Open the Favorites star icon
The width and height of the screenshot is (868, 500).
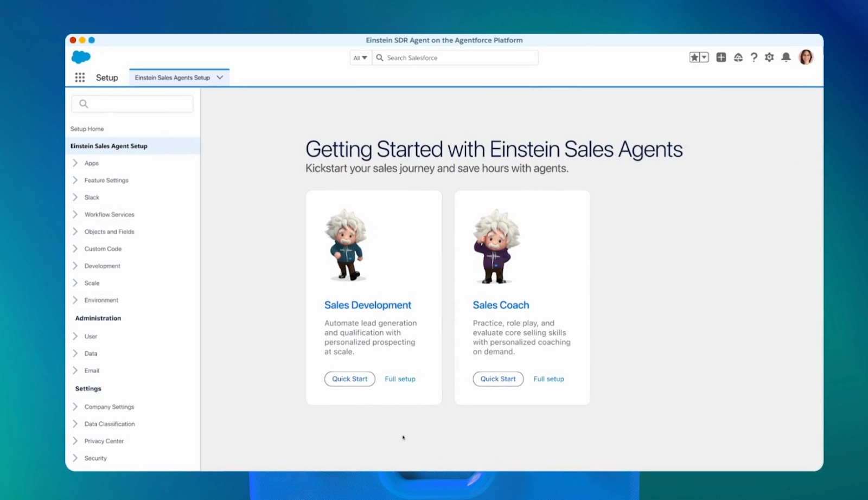(694, 57)
